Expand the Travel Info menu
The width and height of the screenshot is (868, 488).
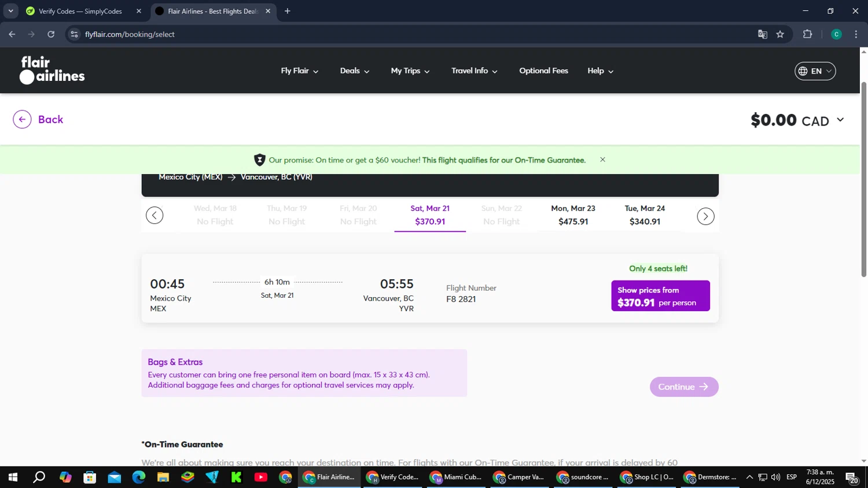coord(475,71)
